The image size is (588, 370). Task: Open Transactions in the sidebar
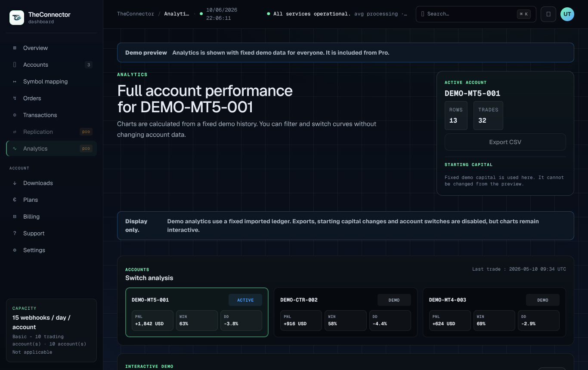pos(51,115)
